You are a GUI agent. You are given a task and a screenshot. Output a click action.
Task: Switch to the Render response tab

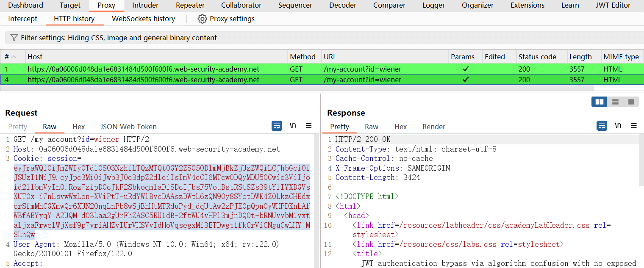pyautogui.click(x=433, y=127)
